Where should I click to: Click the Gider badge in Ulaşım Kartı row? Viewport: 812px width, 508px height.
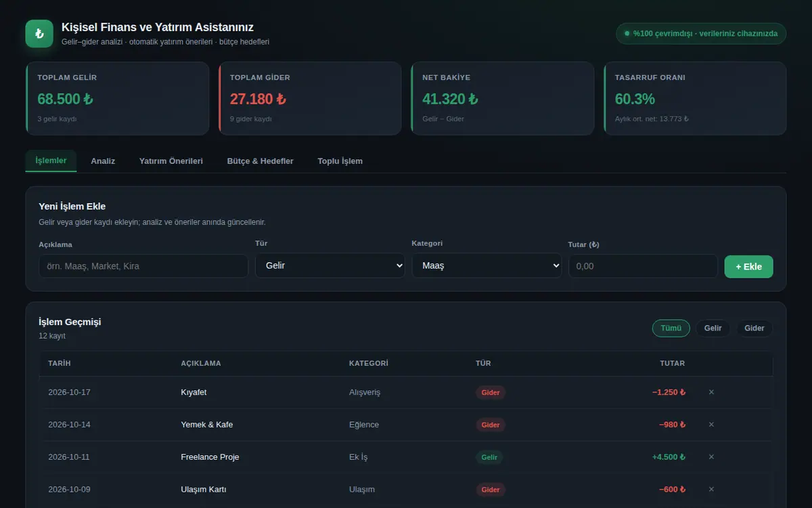[491, 490]
